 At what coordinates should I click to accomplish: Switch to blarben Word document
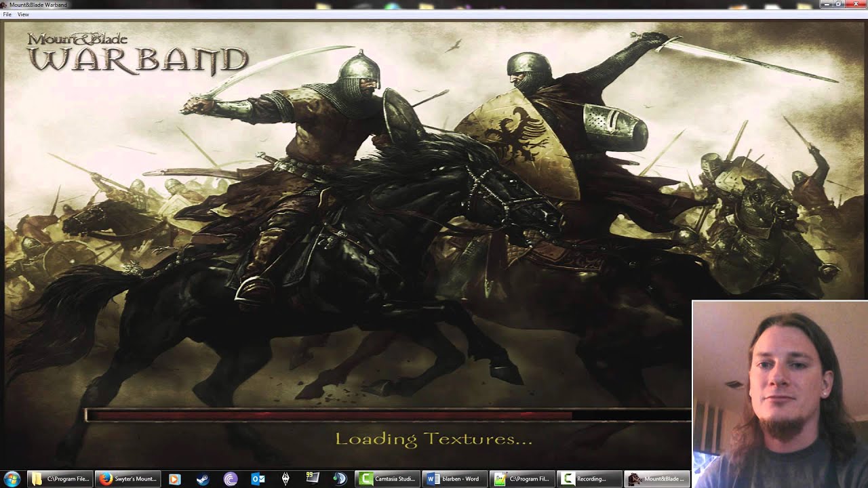pos(454,479)
